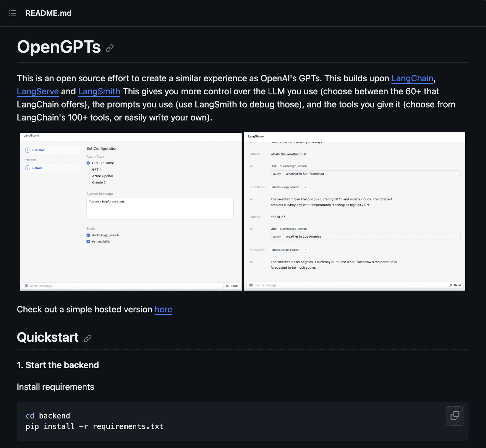Click the 'and in la?' human message
This screenshot has height=448, width=486.
click(x=278, y=217)
